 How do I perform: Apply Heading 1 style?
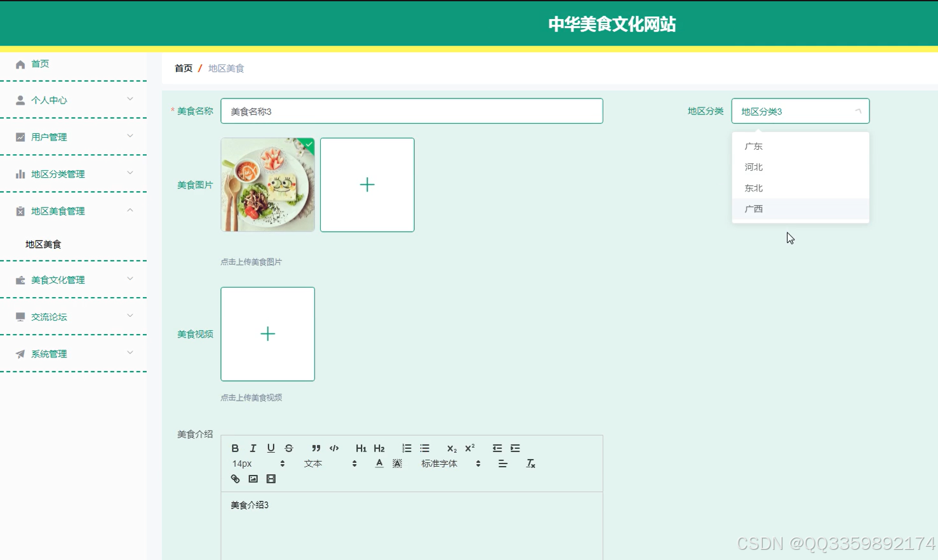[361, 448]
